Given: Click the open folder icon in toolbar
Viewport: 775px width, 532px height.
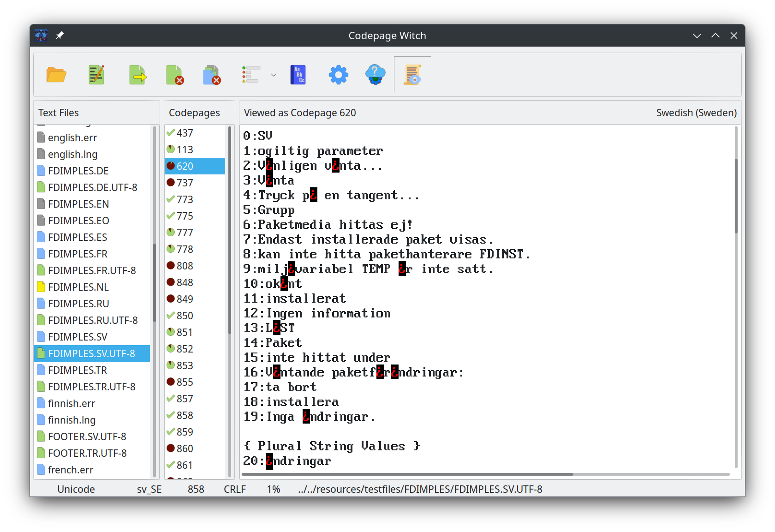Looking at the screenshot, I should pos(56,75).
